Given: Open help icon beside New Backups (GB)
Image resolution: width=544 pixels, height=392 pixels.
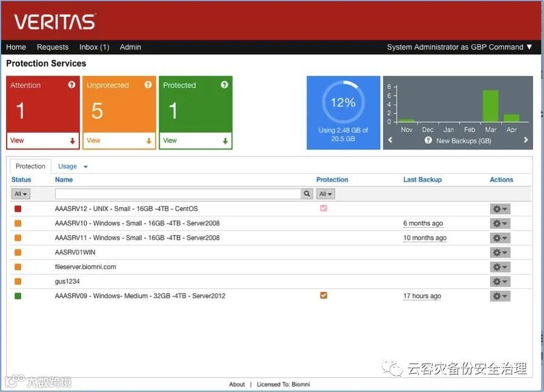Looking at the screenshot, I should tap(428, 140).
